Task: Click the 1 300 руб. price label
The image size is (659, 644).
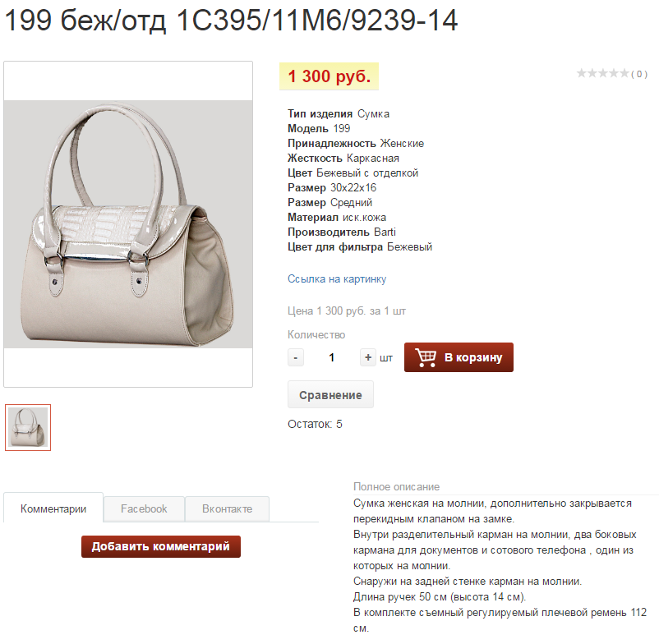Action: coord(329,76)
